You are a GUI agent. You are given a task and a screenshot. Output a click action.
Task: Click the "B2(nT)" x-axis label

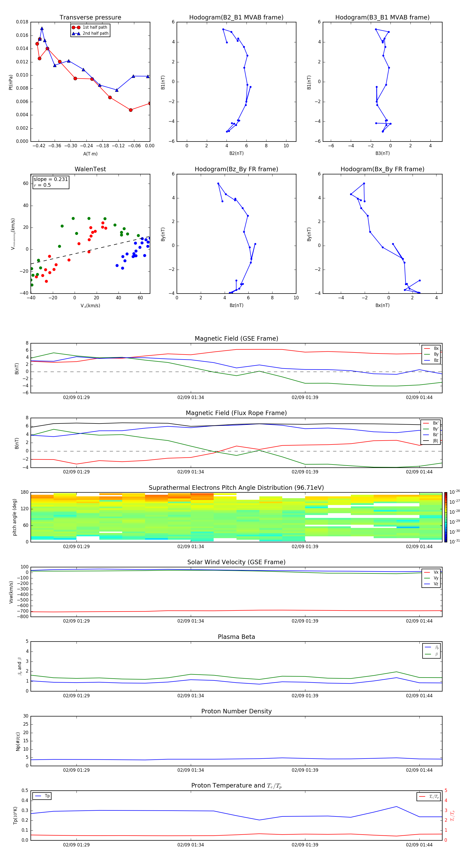point(236,153)
